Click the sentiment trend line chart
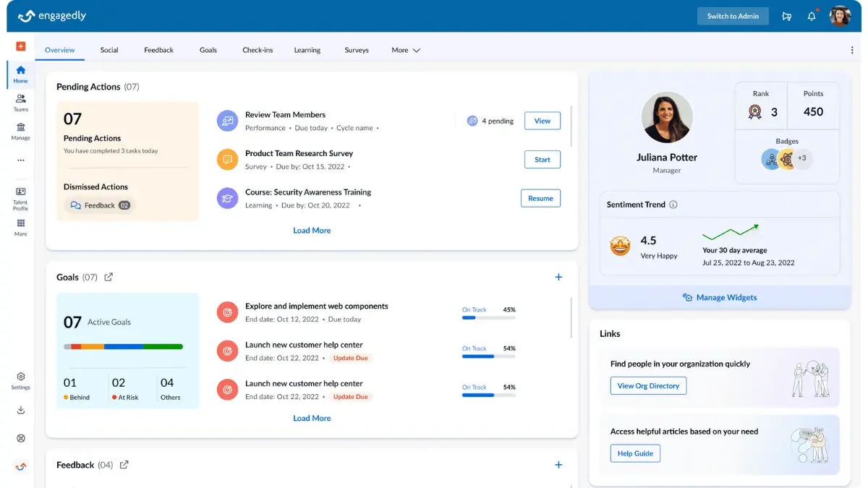This screenshot has height=488, width=868. coord(731,232)
